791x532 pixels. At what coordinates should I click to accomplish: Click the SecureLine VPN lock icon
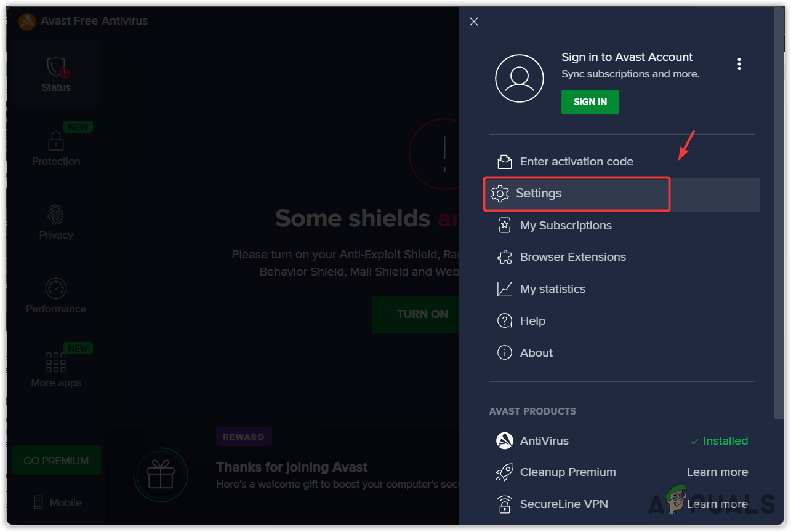point(505,504)
